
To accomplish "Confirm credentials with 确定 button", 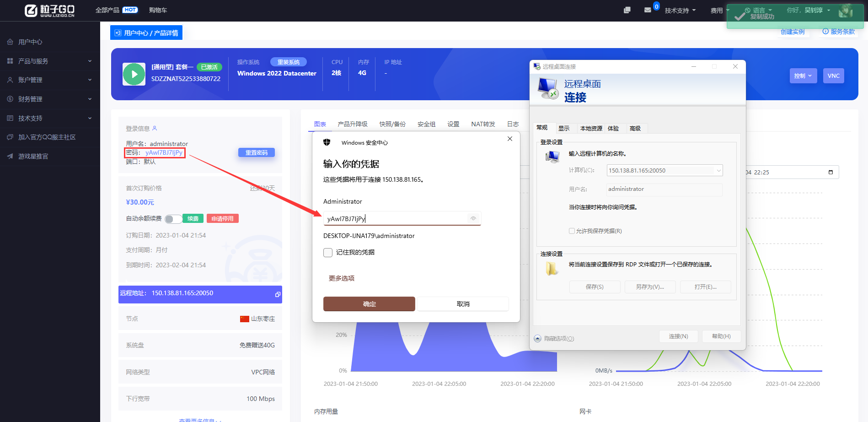I will (x=369, y=304).
